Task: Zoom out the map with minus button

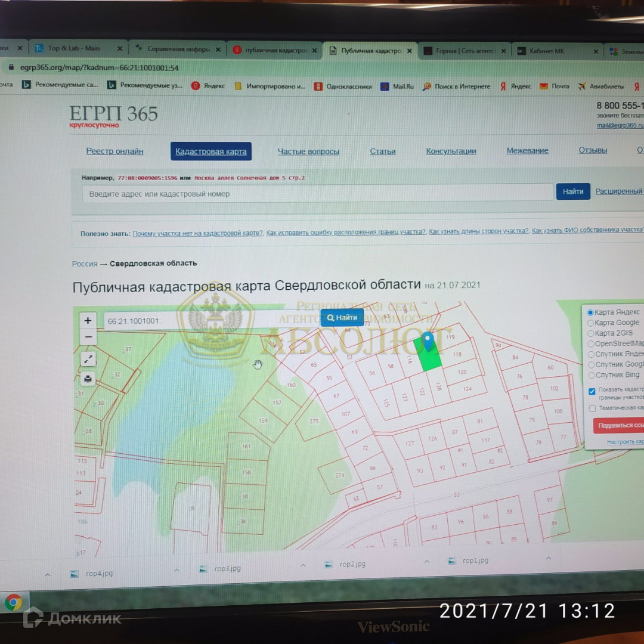Action: tap(88, 337)
